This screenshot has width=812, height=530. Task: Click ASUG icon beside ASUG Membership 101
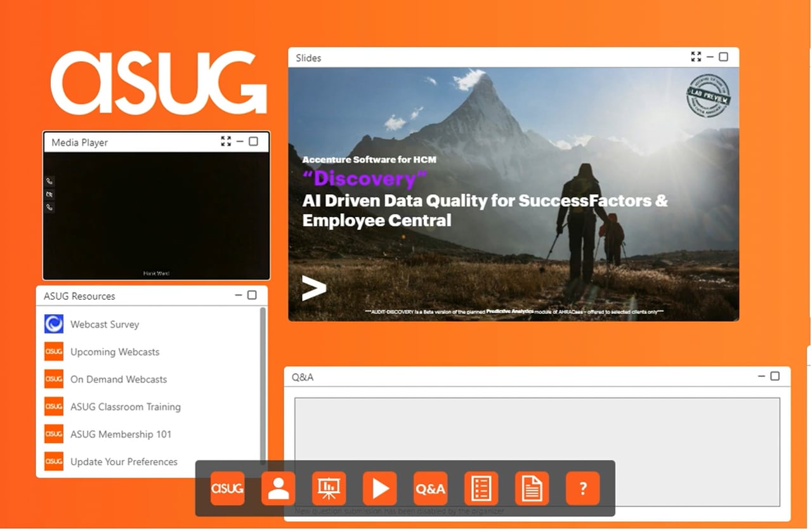[54, 434]
